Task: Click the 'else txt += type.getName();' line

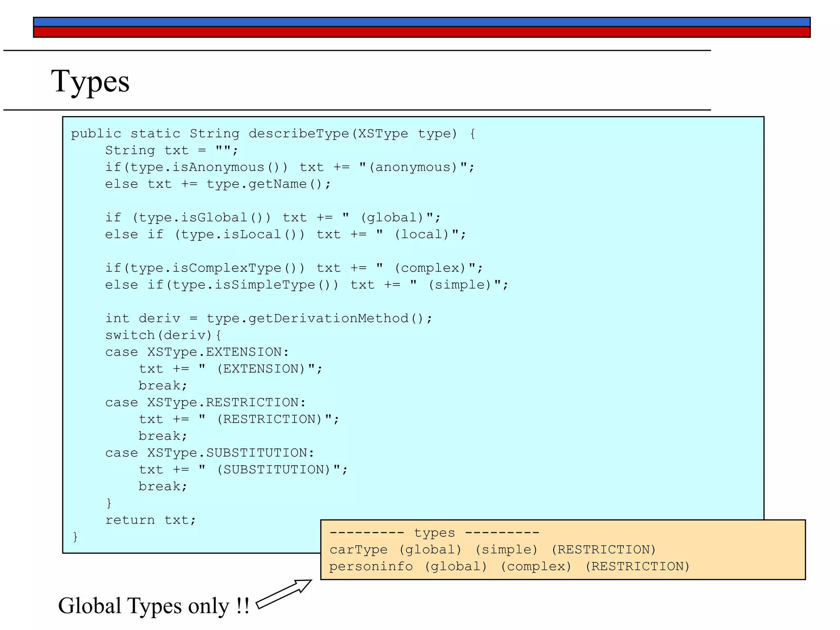Action: pyautogui.click(x=218, y=184)
